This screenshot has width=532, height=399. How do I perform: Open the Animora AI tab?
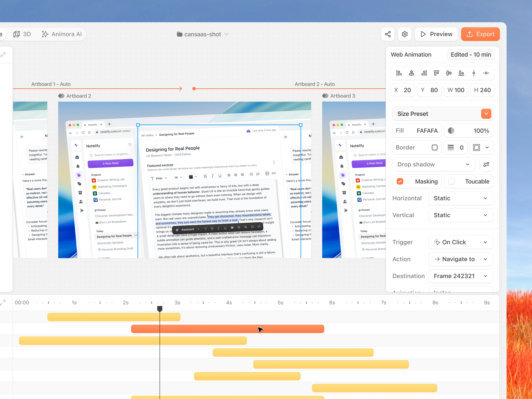[62, 34]
